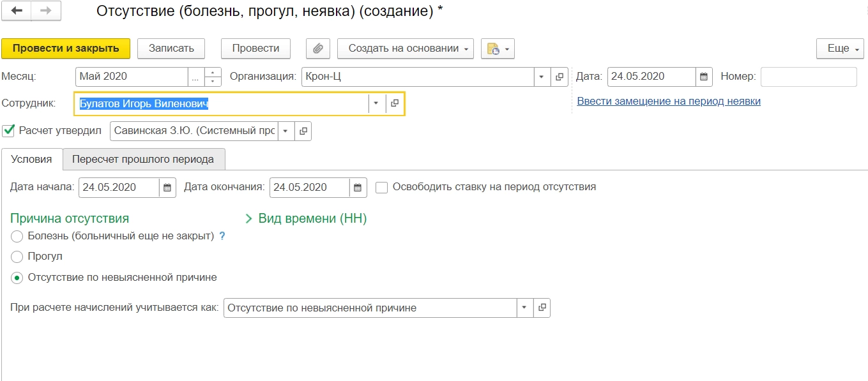Click the Провести и закрыть button
The image size is (868, 381).
[66, 49]
